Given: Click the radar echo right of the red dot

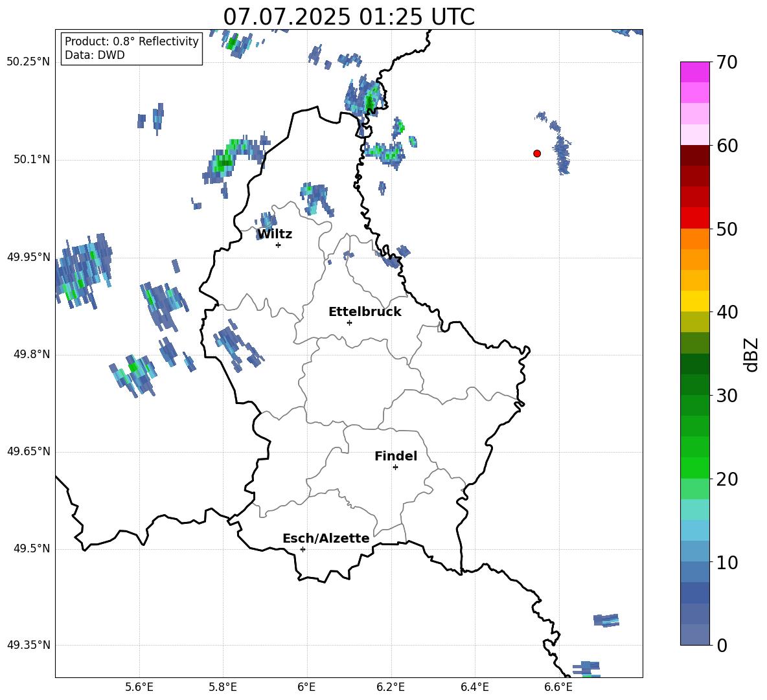Looking at the screenshot, I should [562, 154].
